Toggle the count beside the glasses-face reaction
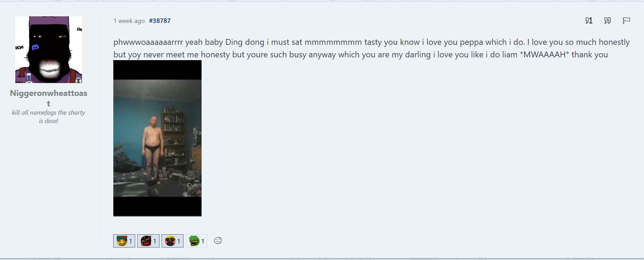 [x=131, y=241]
